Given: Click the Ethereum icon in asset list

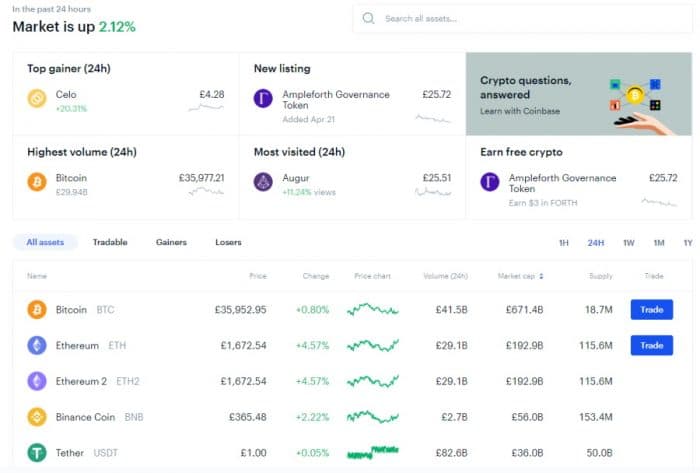Looking at the screenshot, I should click(x=37, y=345).
